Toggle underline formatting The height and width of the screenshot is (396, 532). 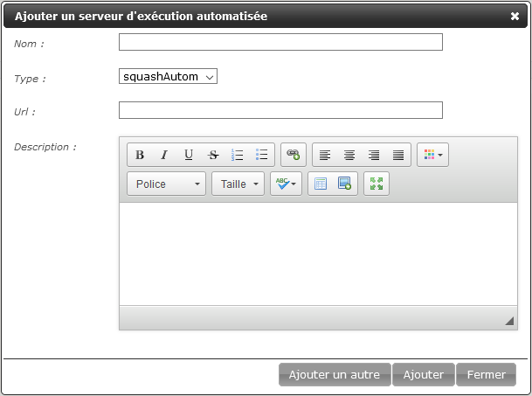[x=188, y=155]
